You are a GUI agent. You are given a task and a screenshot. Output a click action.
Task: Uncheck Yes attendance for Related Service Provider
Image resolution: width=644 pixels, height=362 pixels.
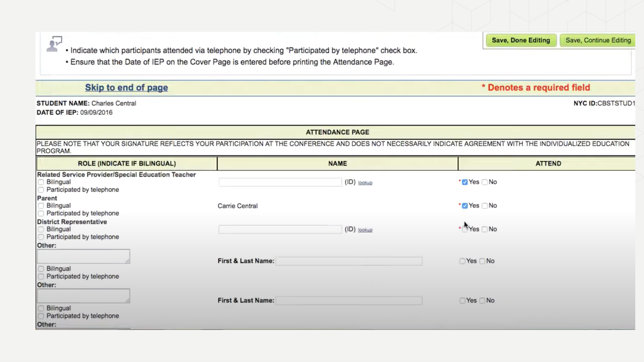click(x=465, y=182)
